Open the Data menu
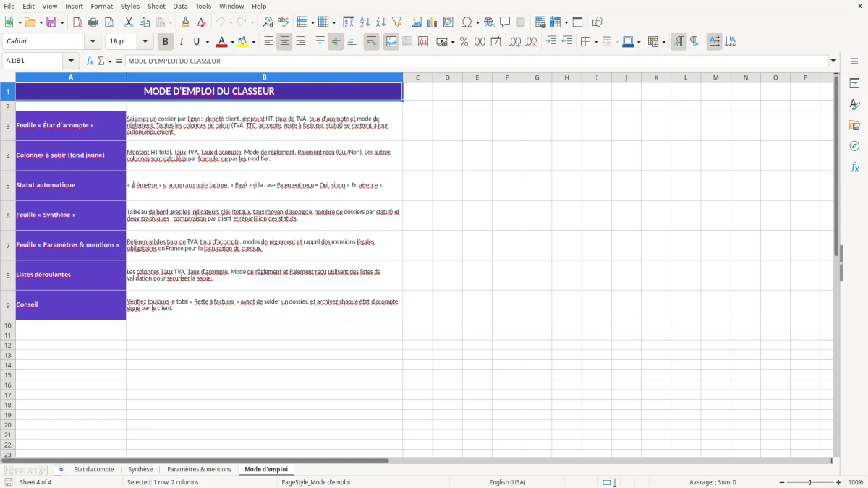868x488 pixels. pos(180,6)
